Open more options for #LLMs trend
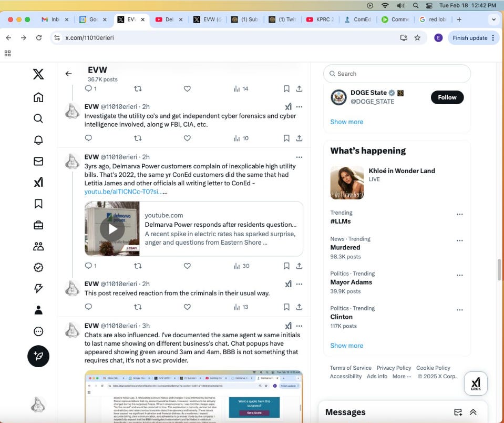 (x=460, y=214)
